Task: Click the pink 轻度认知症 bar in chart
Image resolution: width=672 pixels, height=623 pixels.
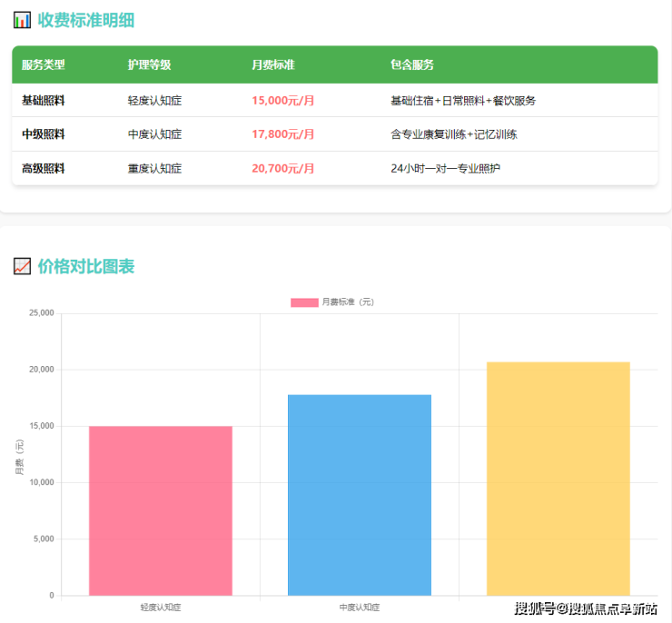Action: 161,510
